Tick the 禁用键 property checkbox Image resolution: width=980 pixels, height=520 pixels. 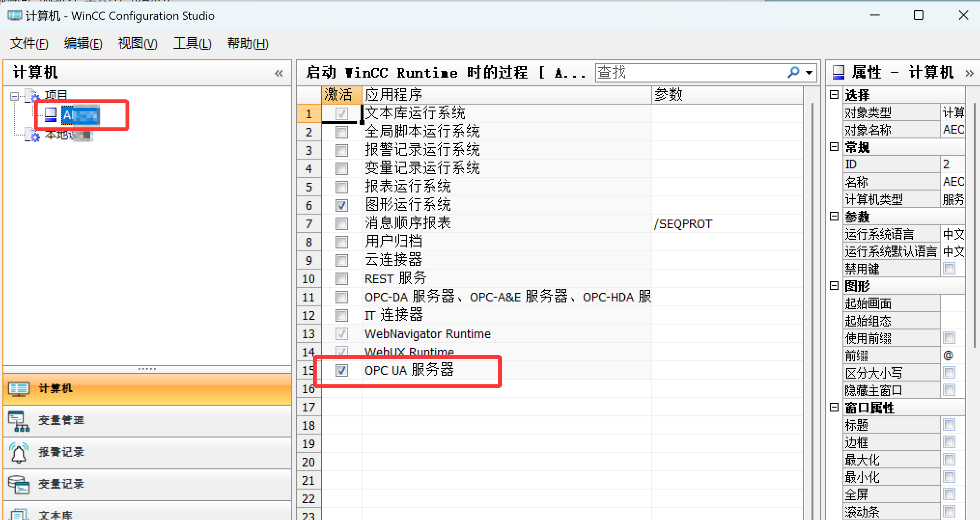click(949, 268)
